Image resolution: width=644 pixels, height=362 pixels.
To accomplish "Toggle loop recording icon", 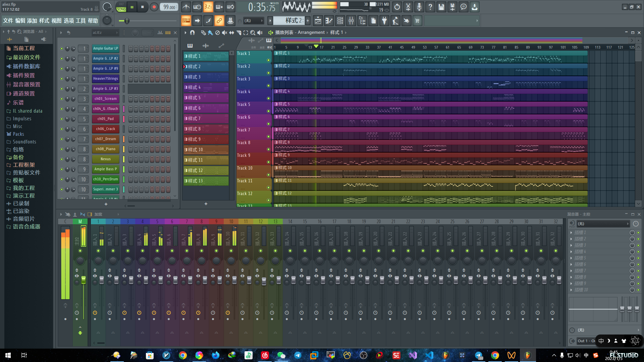I will [x=230, y=7].
